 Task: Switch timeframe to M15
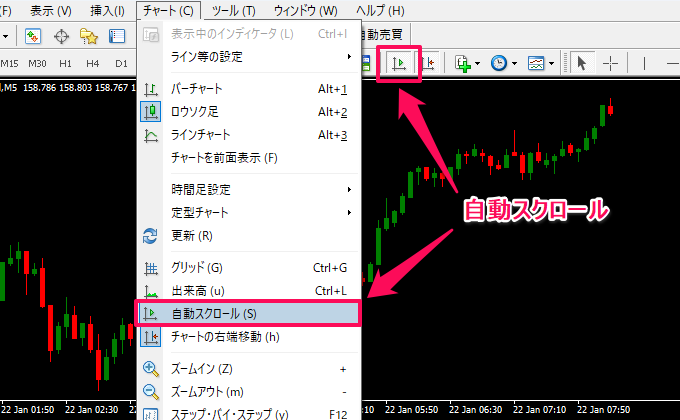pos(10,64)
